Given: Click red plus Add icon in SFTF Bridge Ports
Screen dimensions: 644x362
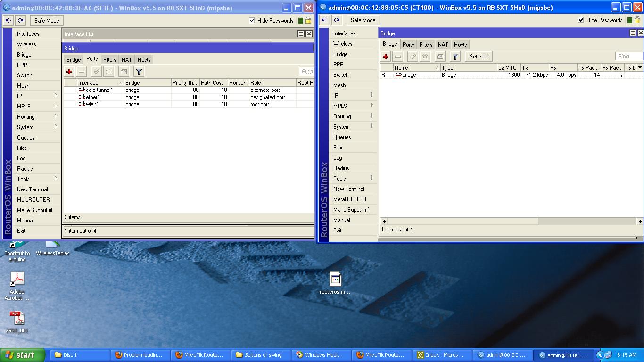Looking at the screenshot, I should click(69, 72).
